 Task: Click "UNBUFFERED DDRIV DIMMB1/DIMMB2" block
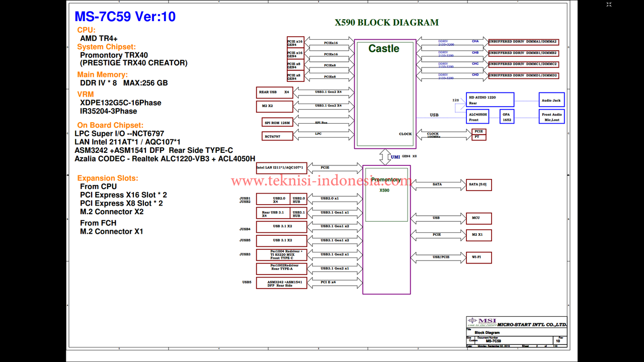pyautogui.click(x=523, y=53)
